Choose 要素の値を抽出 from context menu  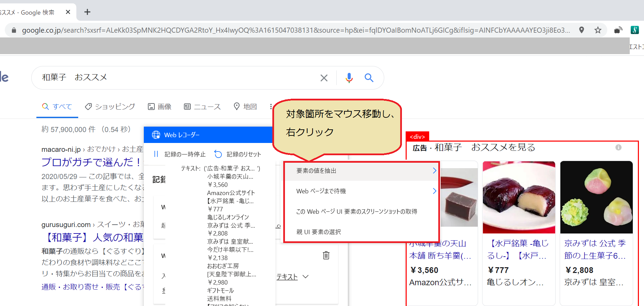pyautogui.click(x=362, y=171)
